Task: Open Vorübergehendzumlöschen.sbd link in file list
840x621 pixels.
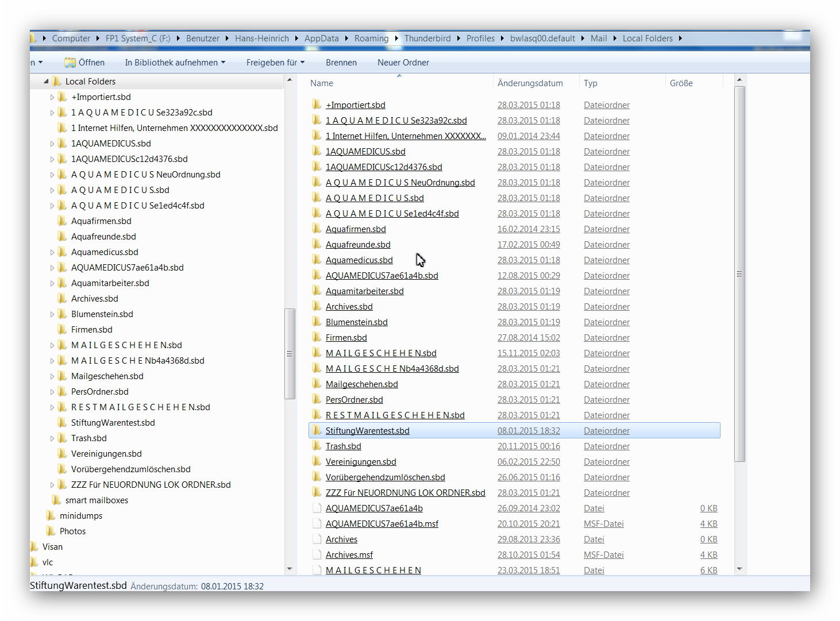Action: 386,477
